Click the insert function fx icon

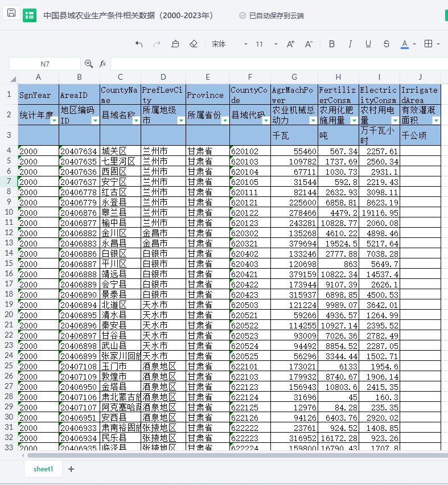coord(103,64)
